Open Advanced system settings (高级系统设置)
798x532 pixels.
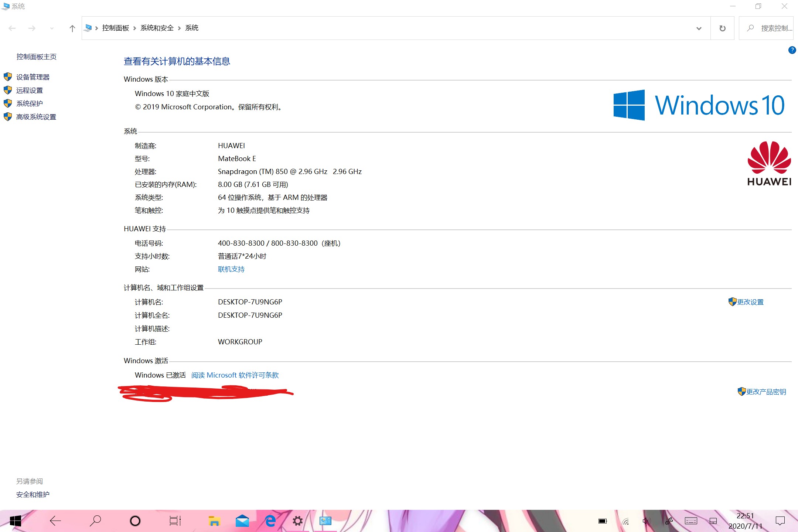click(36, 117)
